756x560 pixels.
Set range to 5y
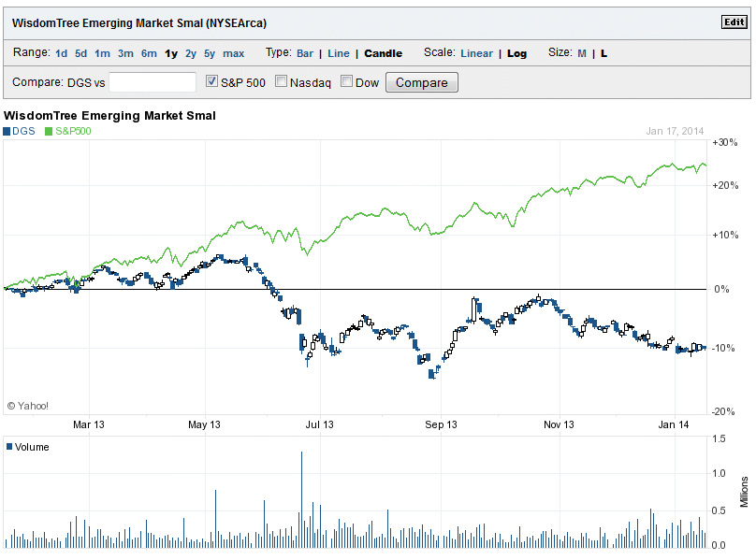[210, 53]
